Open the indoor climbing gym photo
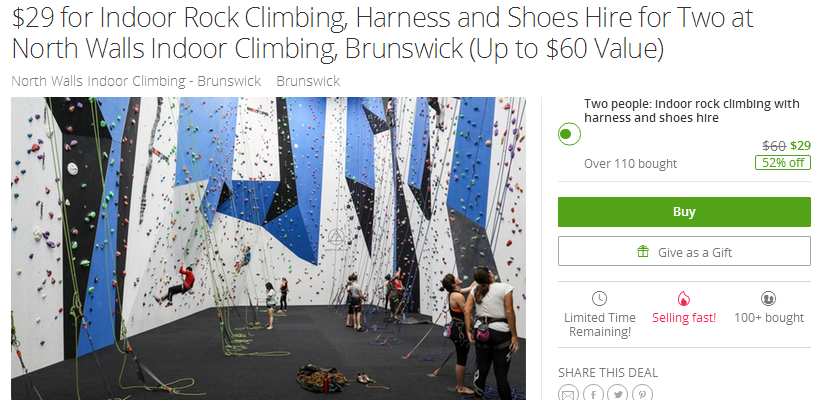827x400 pixels. click(x=268, y=248)
